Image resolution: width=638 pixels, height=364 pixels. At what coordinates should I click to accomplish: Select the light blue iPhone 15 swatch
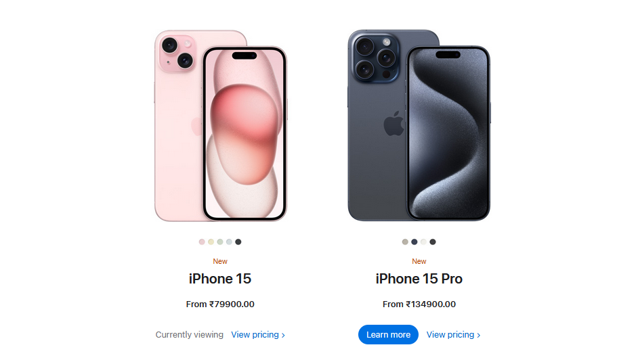pos(229,242)
